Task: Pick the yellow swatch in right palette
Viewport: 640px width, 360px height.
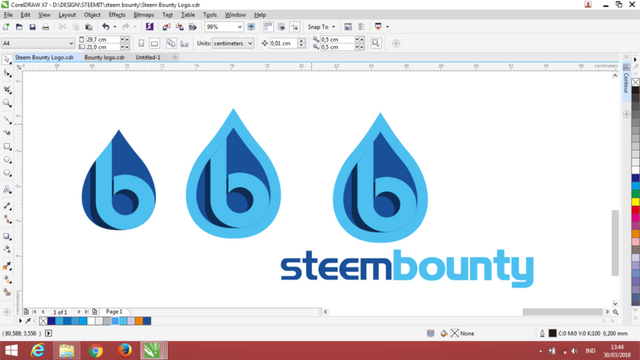Action: [636, 202]
